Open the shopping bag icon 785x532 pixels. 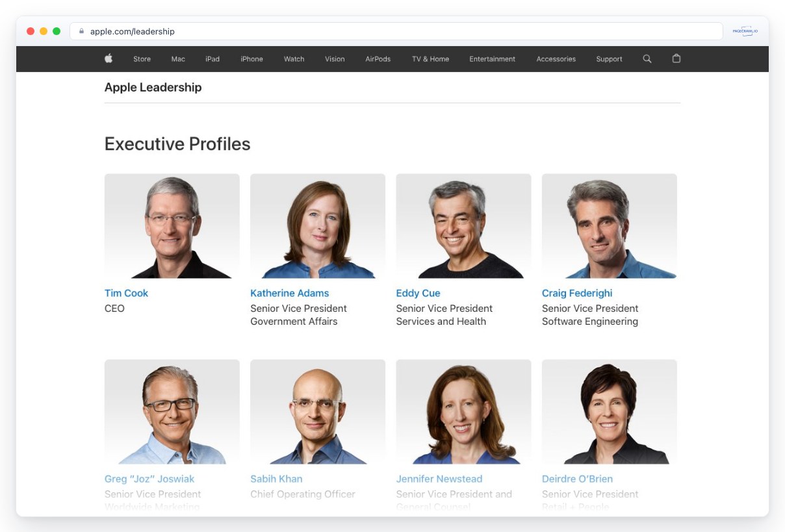point(676,58)
